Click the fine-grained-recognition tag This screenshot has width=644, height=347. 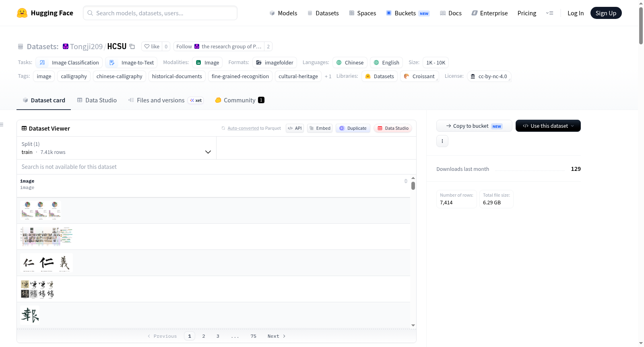point(240,76)
